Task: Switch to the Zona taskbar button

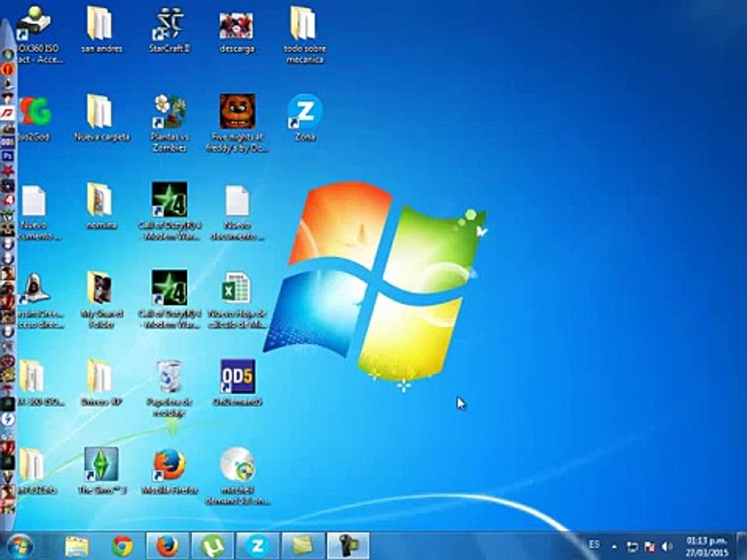Action: tap(258, 546)
